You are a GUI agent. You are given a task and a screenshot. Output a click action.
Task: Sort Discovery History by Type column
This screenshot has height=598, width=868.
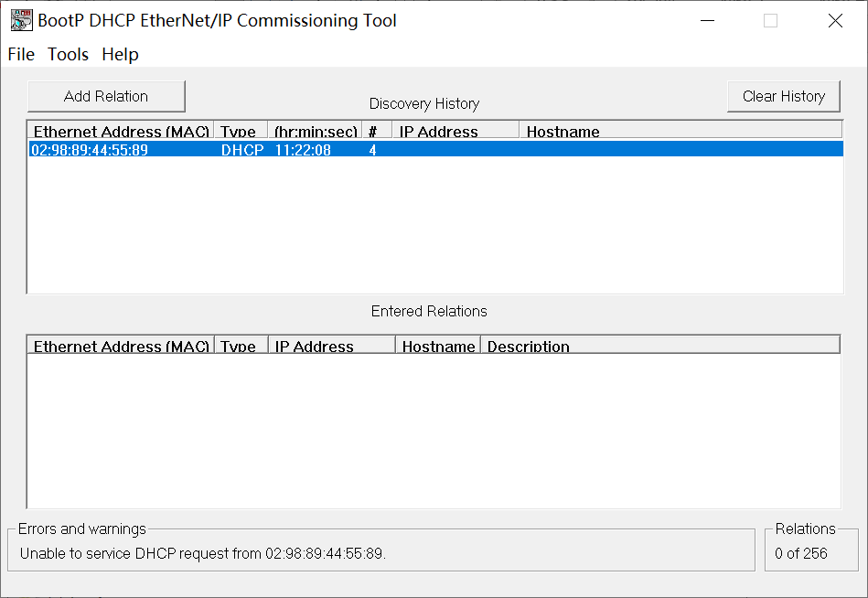pyautogui.click(x=240, y=132)
